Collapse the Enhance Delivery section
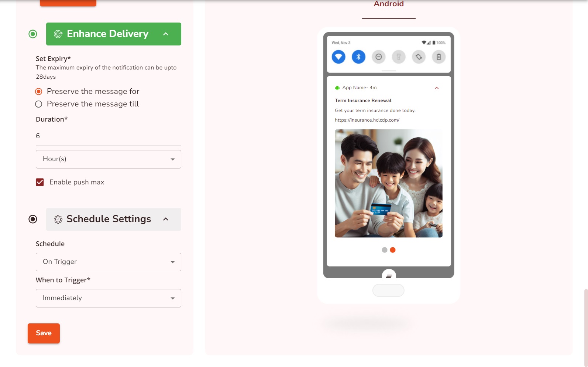Viewport: 588px width, 367px height. 166,34
